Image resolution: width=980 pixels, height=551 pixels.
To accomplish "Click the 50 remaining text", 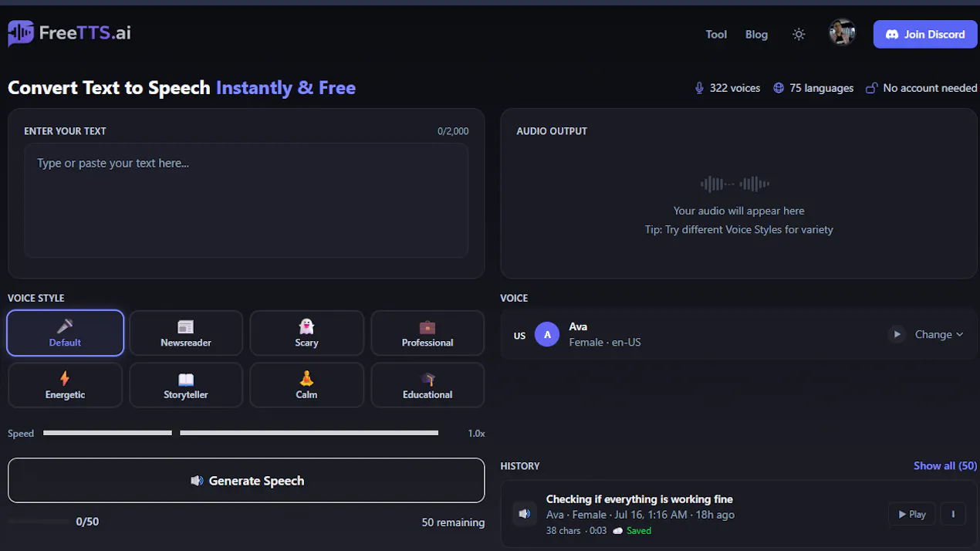I will pos(453,522).
